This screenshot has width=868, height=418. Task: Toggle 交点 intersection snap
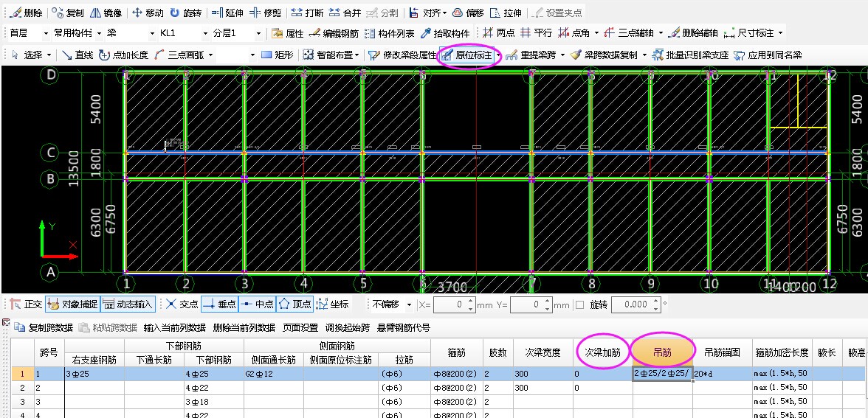click(x=182, y=304)
